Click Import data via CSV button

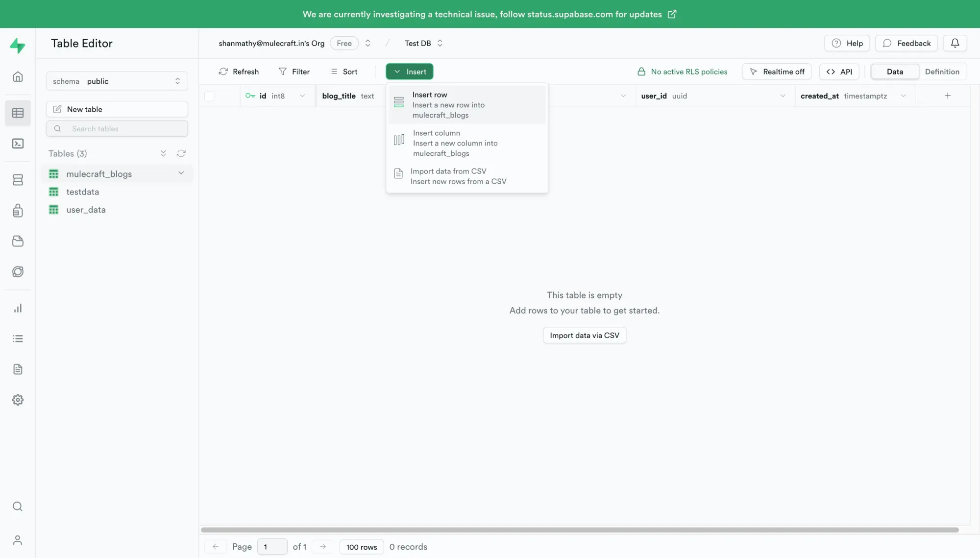tap(584, 336)
